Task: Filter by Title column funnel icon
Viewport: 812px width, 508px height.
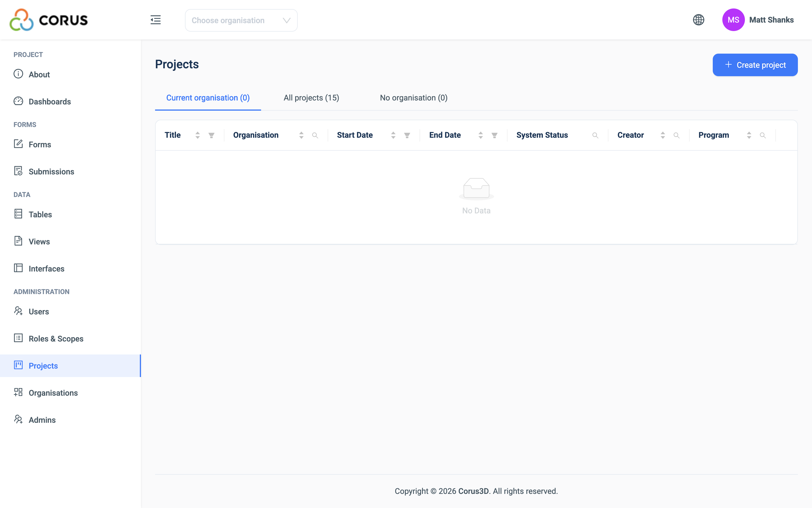Action: pos(211,135)
